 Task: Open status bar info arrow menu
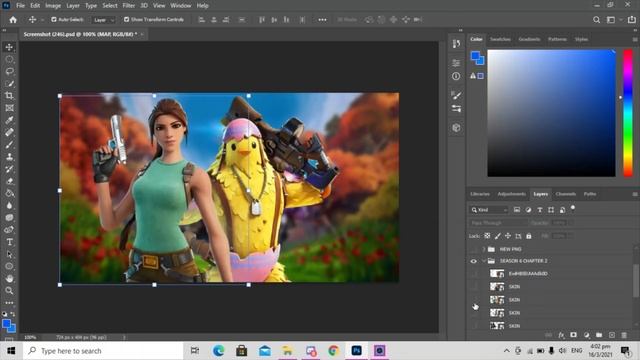click(x=124, y=338)
